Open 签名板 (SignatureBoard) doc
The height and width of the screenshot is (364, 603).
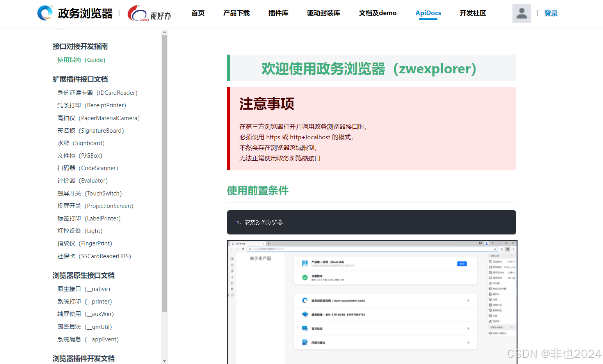click(x=91, y=131)
